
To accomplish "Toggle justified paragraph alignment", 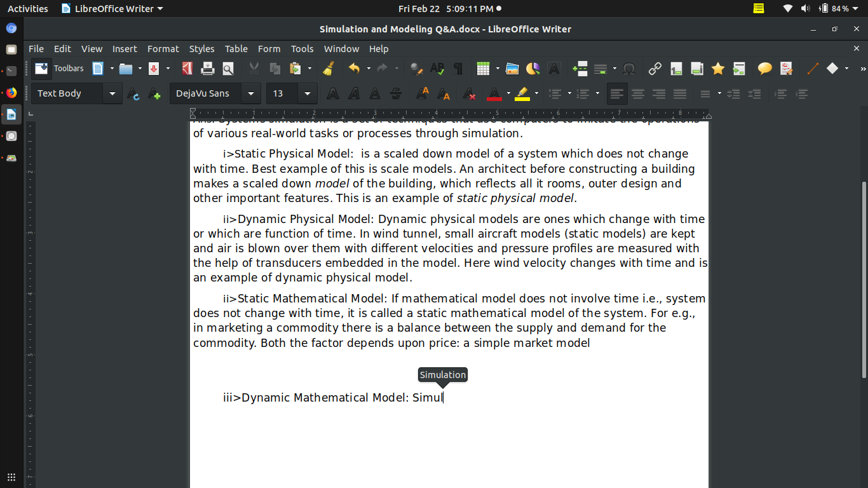I will 680,94.
